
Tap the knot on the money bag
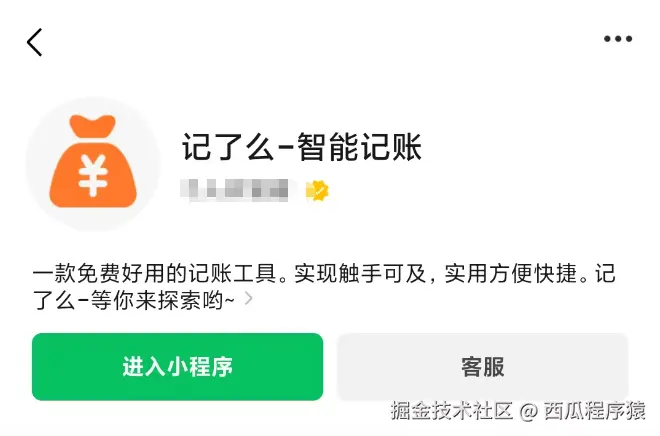click(93, 126)
